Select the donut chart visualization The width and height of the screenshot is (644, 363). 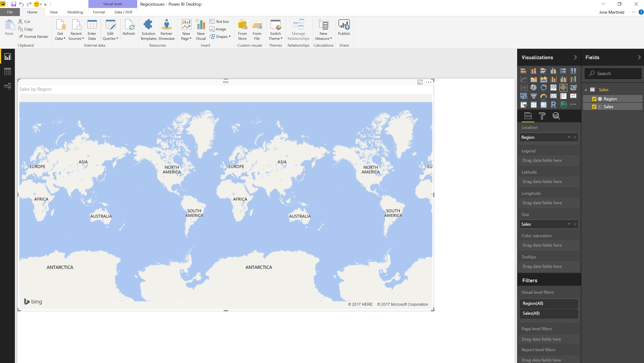click(x=543, y=88)
